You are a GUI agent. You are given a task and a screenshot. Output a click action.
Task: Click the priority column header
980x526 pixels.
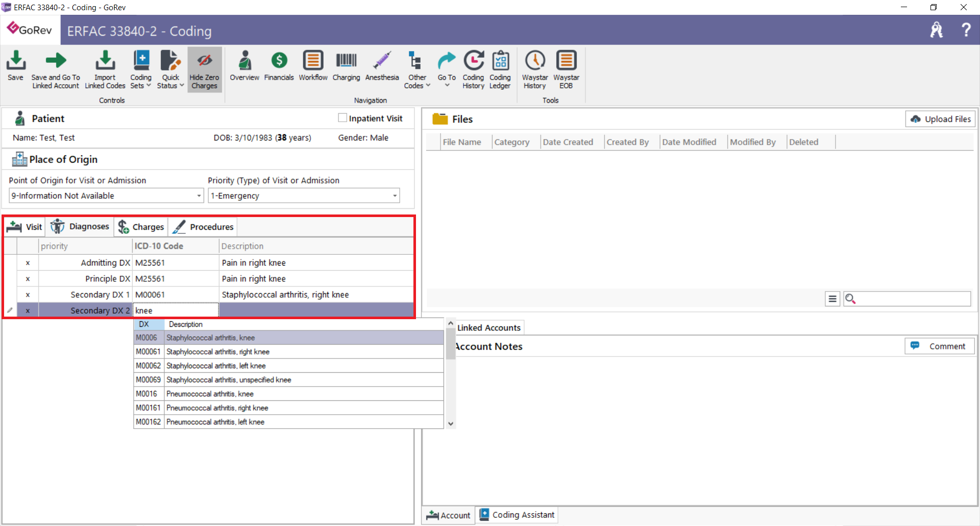click(x=85, y=246)
